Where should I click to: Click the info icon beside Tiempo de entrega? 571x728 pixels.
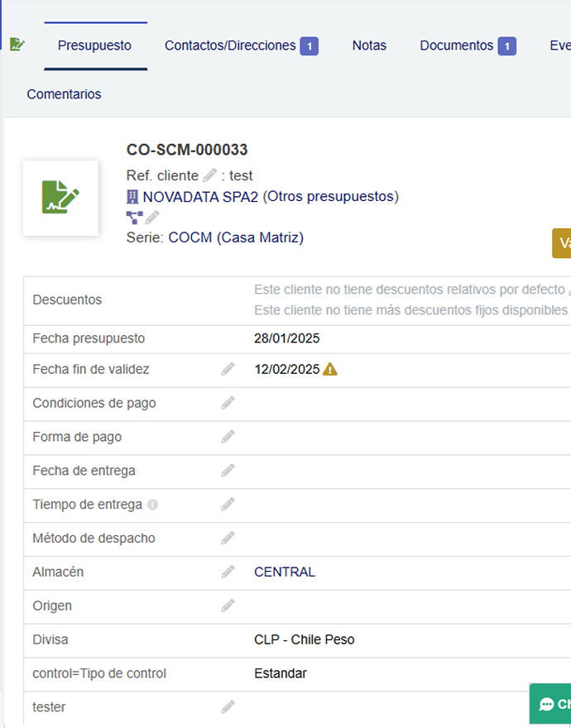point(152,505)
